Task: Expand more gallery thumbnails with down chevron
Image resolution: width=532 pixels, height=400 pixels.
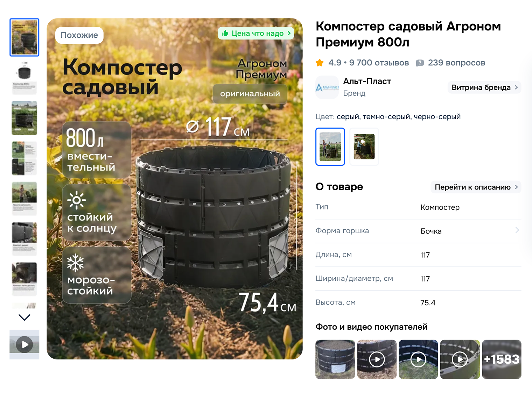Action: [x=24, y=317]
